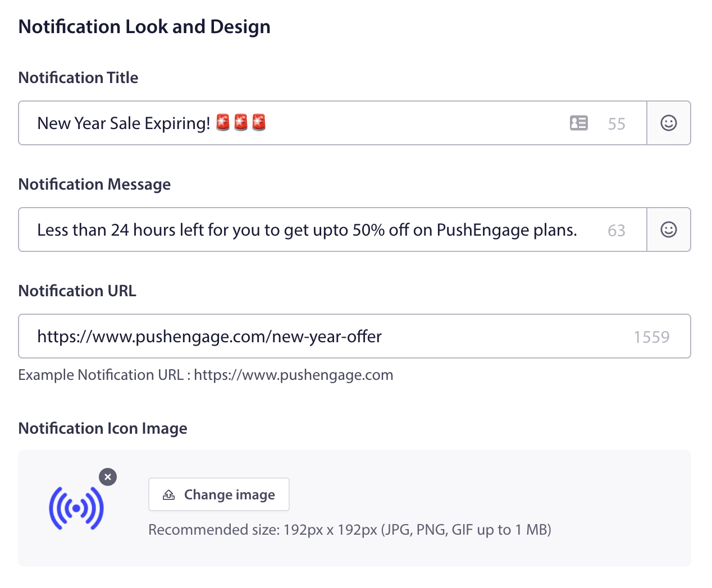Viewport: 712px width, 588px height.
Task: Click the 1559 character counter in URL
Action: pos(651,337)
